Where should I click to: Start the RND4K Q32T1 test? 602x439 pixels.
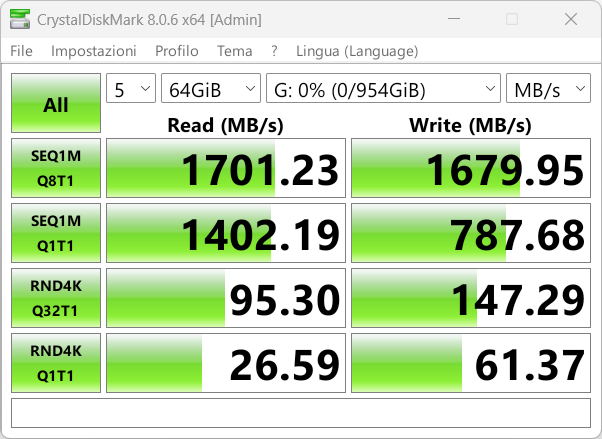pyautogui.click(x=56, y=298)
